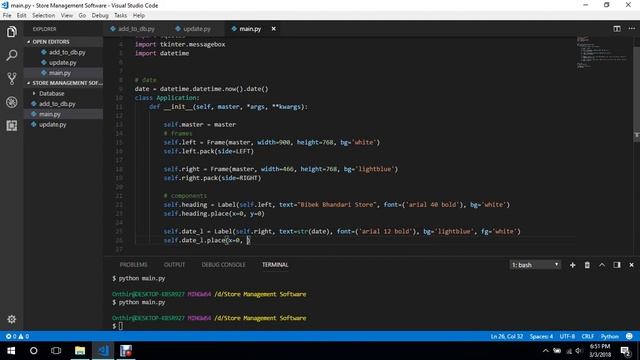Click the third pinned app on the taskbar
640x360 pixels.
click(x=126, y=351)
